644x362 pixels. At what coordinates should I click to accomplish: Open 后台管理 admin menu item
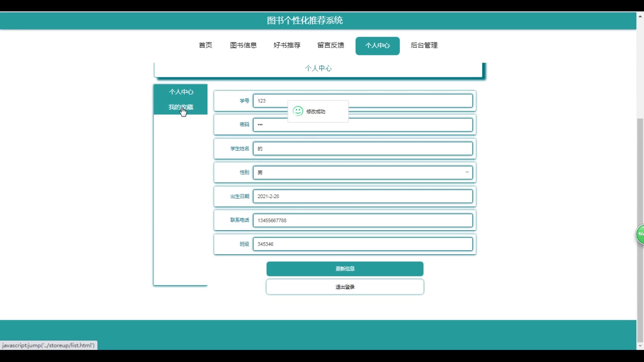click(x=424, y=45)
